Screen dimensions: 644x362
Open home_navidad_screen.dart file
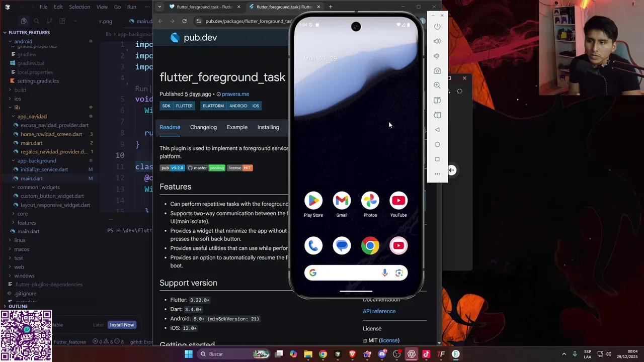(x=51, y=134)
